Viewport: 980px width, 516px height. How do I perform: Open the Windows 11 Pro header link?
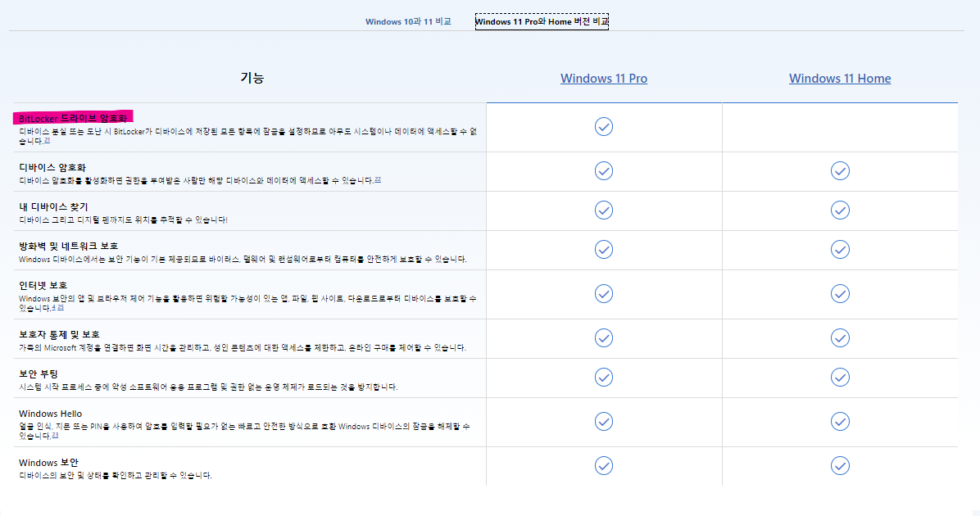[x=604, y=78]
